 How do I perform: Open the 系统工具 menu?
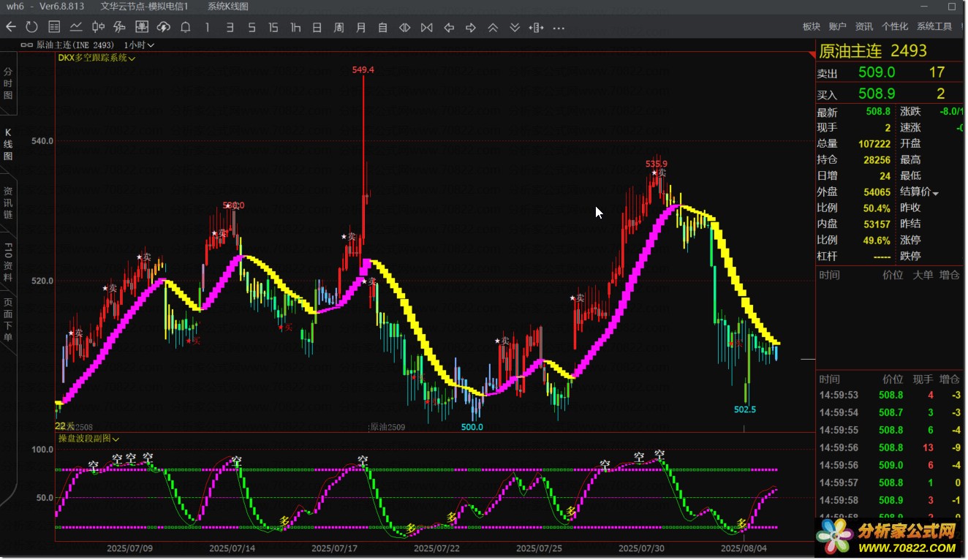click(934, 26)
